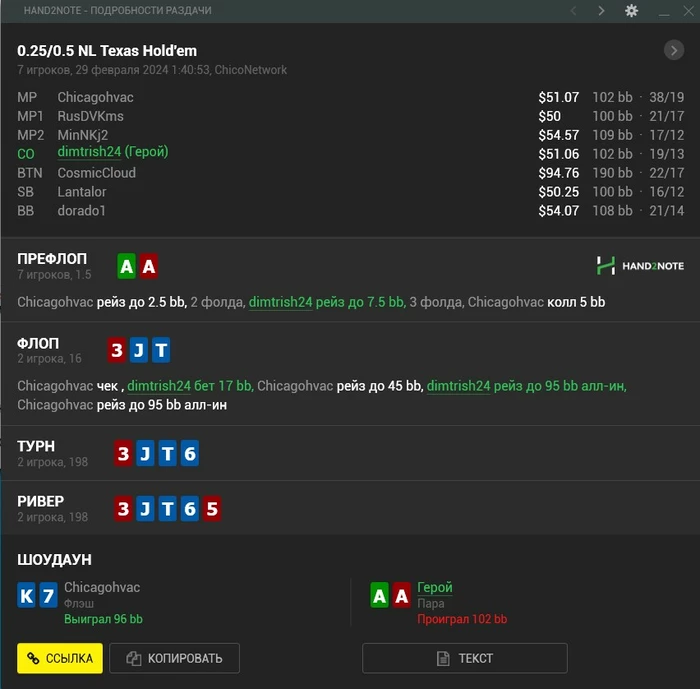Close the Hand2Note hand details window
The width and height of the screenshot is (700, 689).
point(688,11)
